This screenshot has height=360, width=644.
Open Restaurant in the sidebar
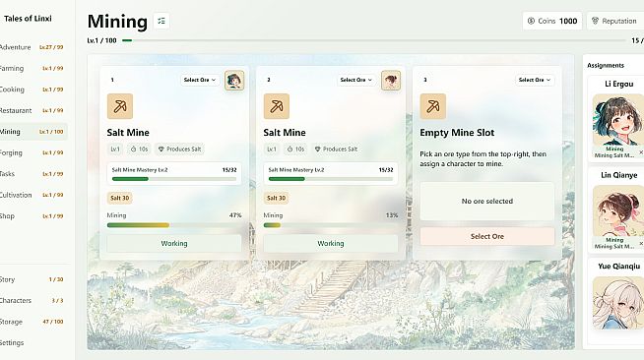(32, 111)
